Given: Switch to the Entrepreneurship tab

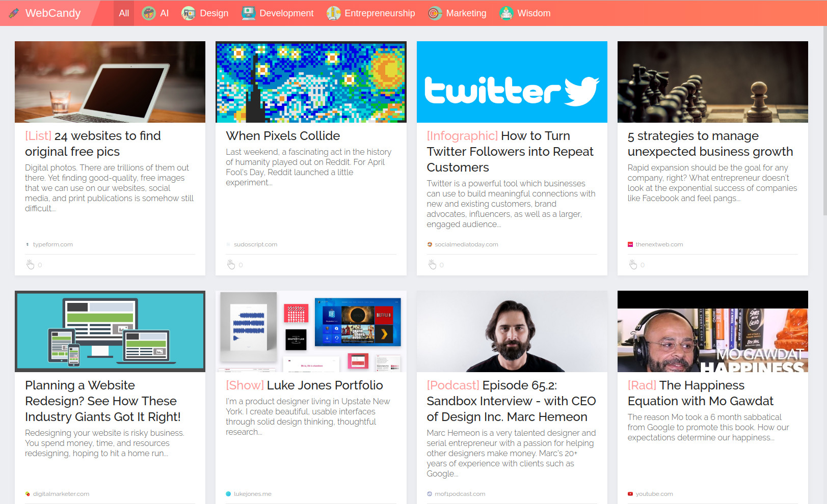Looking at the screenshot, I should [x=371, y=13].
